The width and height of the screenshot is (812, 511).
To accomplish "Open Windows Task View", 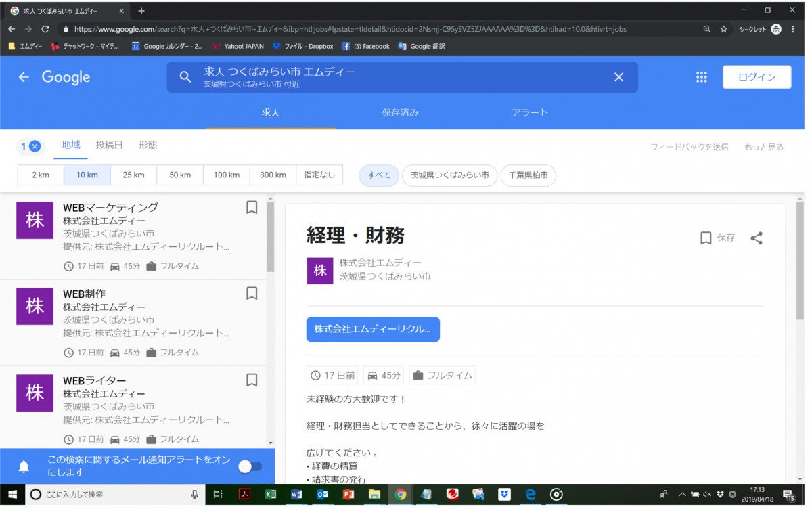I will [218, 495].
